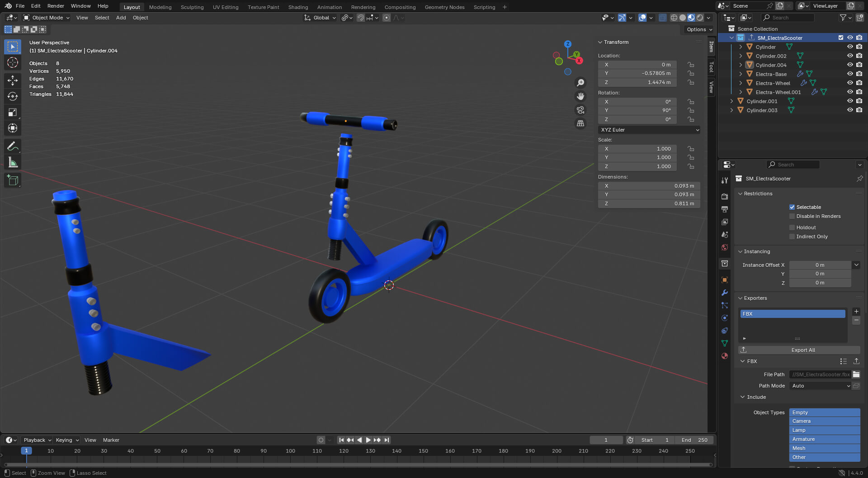Viewport: 868px width, 478px height.
Task: Open the XYZ Euler rotation mode dropdown
Action: [x=650, y=130]
